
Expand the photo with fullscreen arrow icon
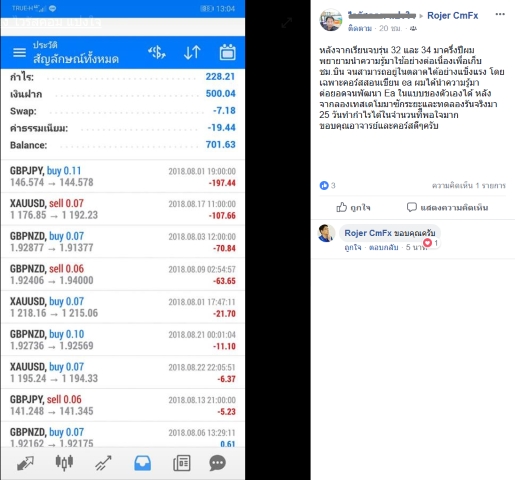click(287, 23)
